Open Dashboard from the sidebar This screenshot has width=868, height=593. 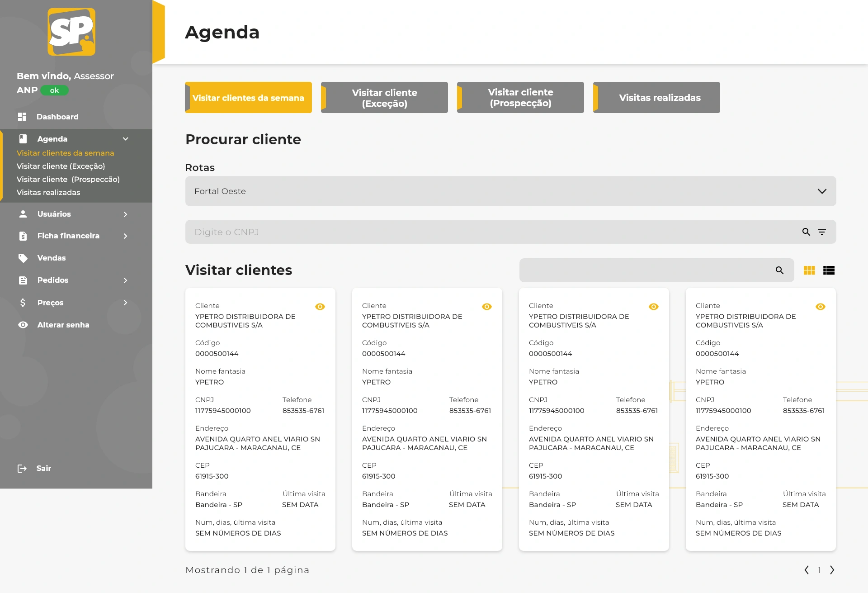point(57,117)
